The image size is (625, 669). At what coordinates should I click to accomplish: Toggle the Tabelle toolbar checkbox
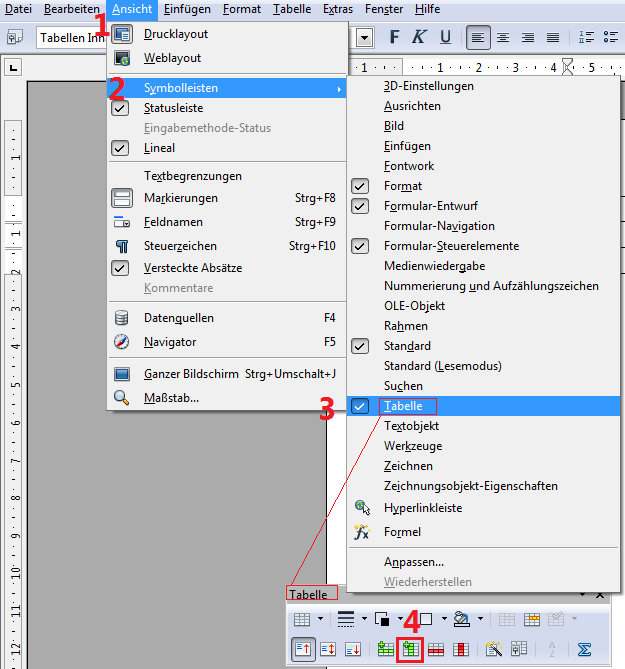coord(361,406)
